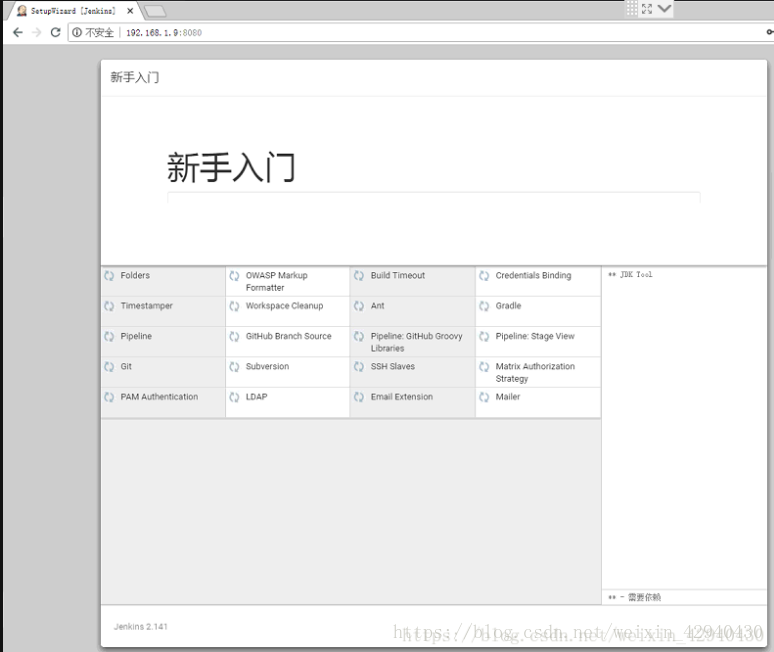
Task: Click the Gradle plugin name
Action: click(x=508, y=306)
